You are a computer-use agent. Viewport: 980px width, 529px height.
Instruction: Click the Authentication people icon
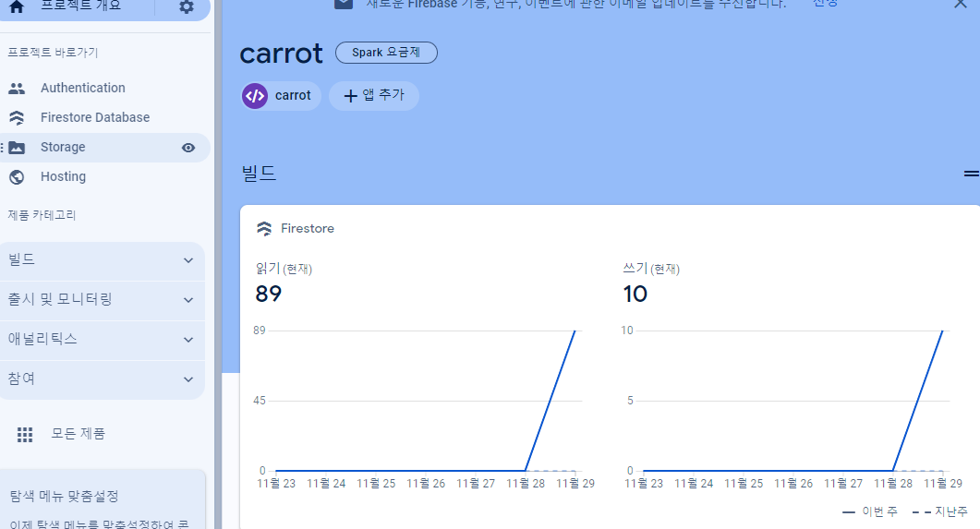tap(17, 89)
